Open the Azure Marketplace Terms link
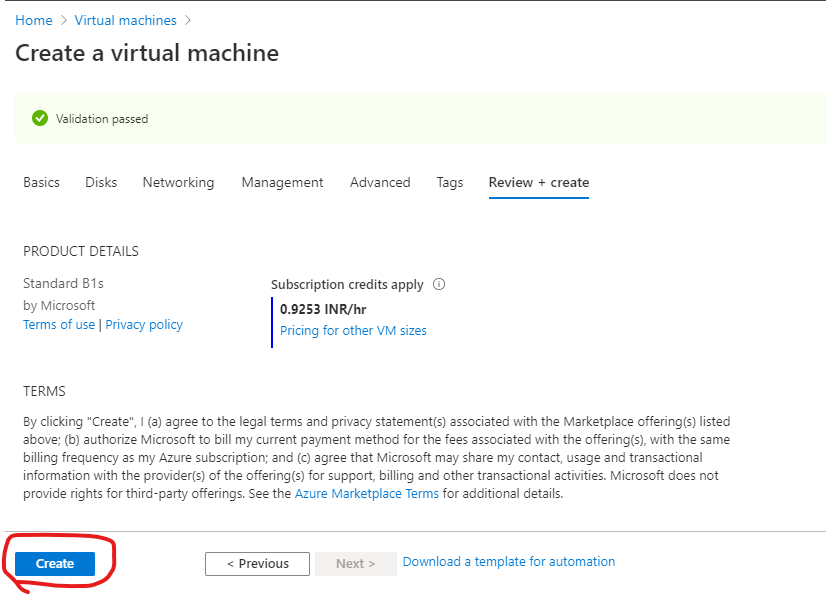This screenshot has width=826, height=594. tap(367, 493)
